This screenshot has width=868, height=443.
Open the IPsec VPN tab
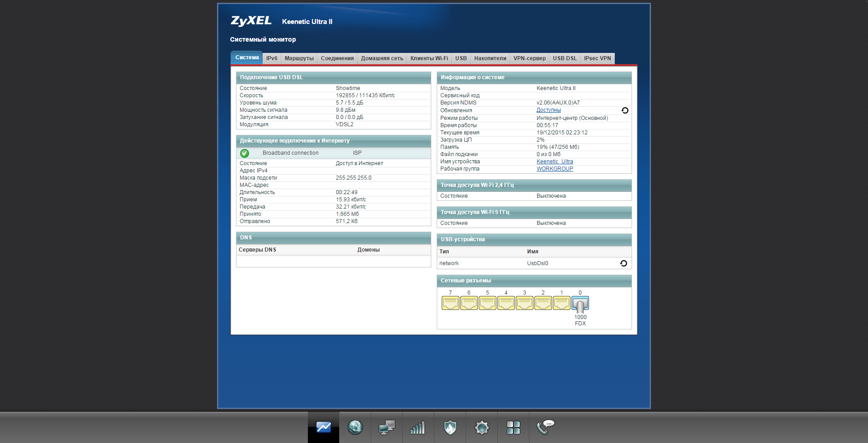tap(597, 58)
